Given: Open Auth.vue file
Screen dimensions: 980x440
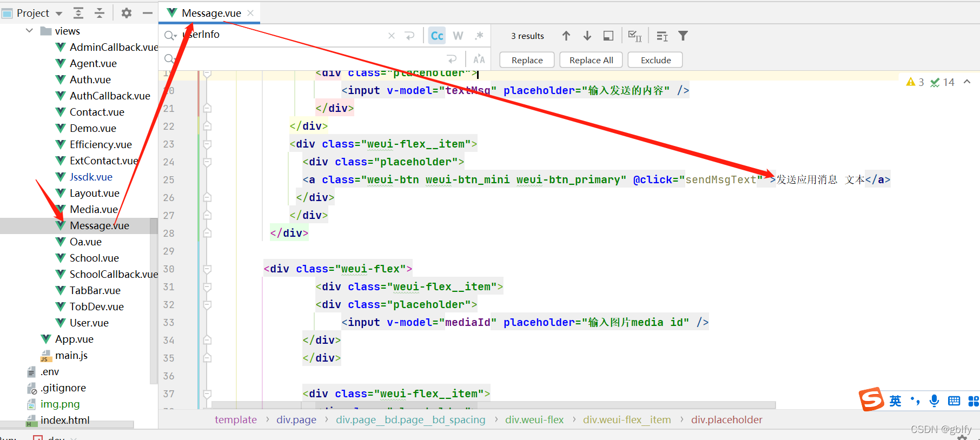Looking at the screenshot, I should point(90,79).
